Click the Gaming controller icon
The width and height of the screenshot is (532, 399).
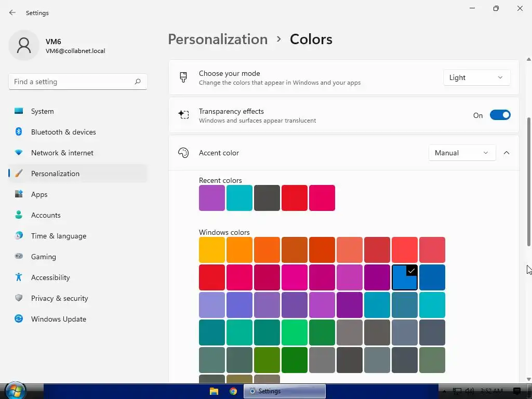pos(19,256)
